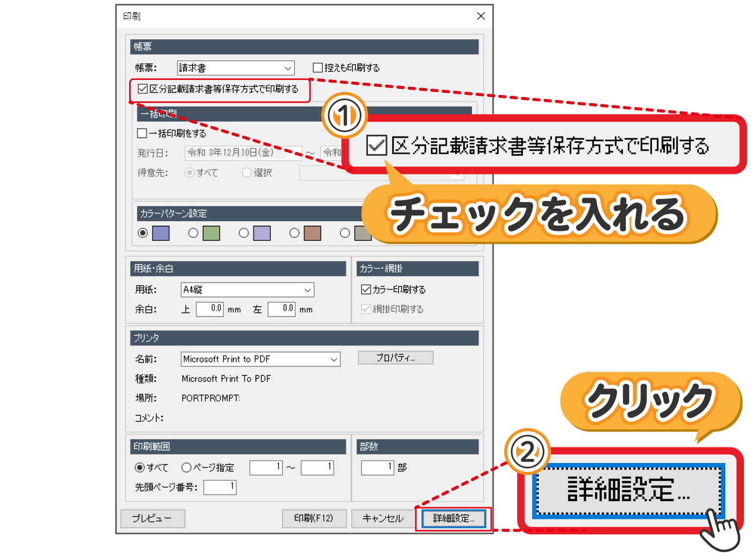This screenshot has width=754, height=560.
Task: Click the 余白 上 margin field
Action: [x=210, y=309]
